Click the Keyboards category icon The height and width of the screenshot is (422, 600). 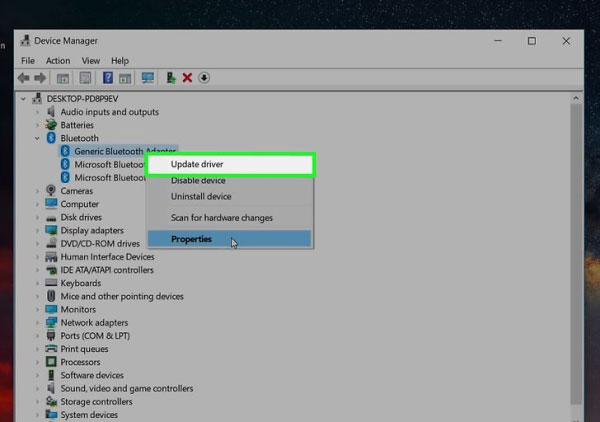click(x=51, y=283)
